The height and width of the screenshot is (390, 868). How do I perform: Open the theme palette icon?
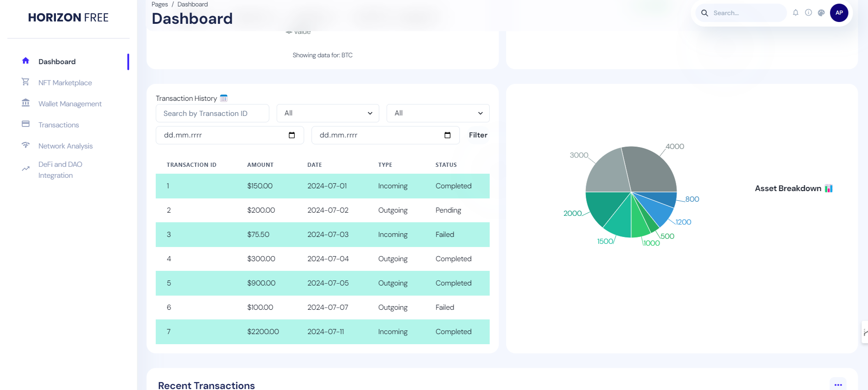[x=821, y=13]
